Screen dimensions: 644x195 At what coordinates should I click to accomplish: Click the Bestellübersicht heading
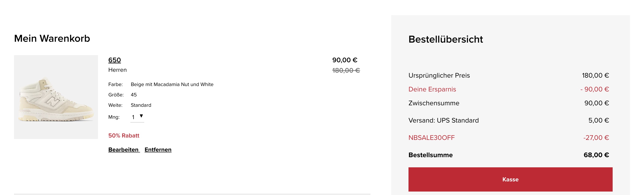pyautogui.click(x=445, y=39)
